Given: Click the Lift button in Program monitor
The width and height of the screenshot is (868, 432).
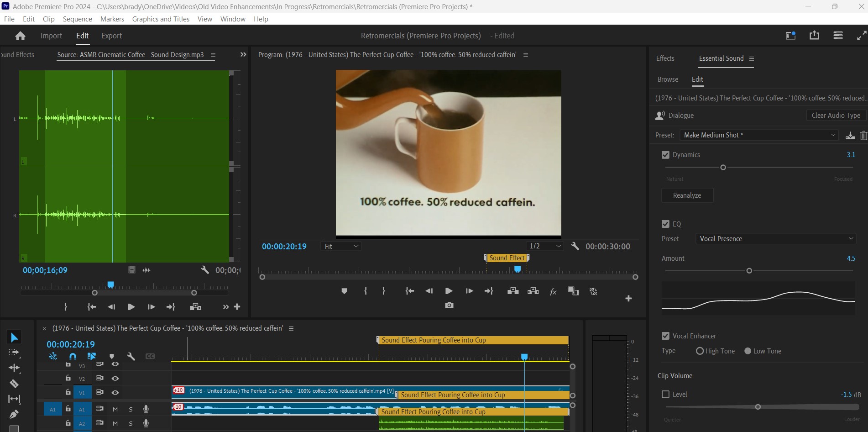Looking at the screenshot, I should (513, 291).
